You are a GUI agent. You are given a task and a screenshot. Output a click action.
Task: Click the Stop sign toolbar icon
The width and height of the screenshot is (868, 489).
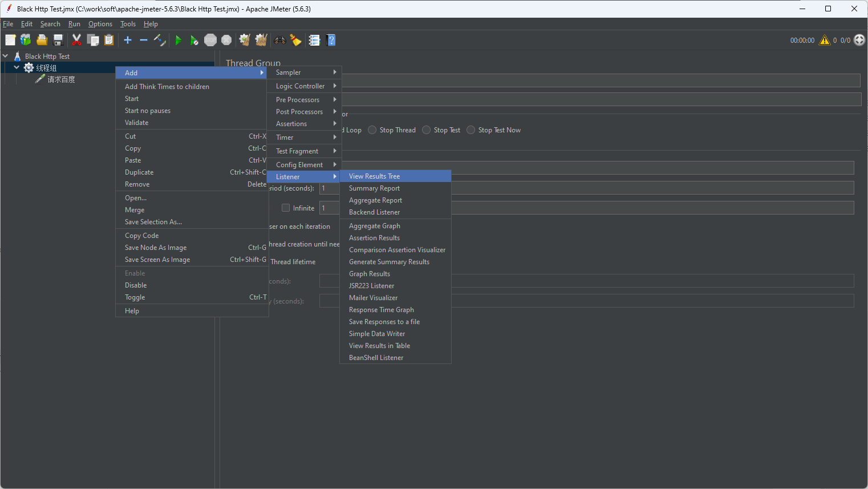(x=210, y=40)
